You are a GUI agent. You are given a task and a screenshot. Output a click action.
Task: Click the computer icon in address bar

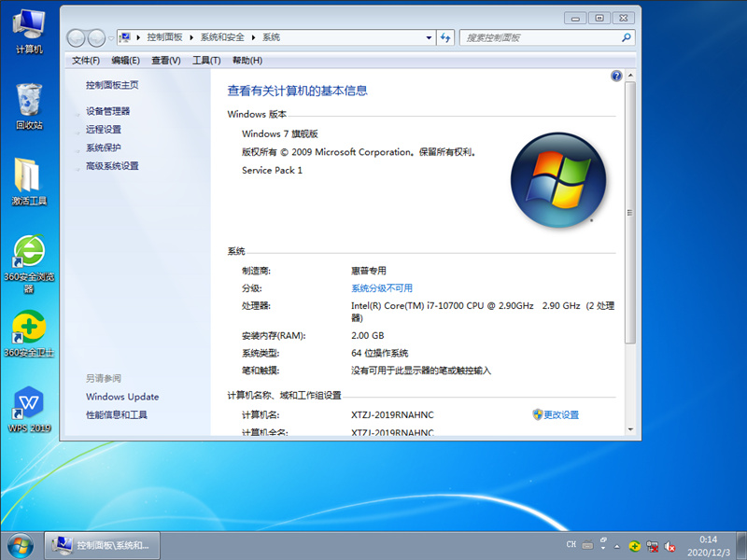click(x=125, y=37)
